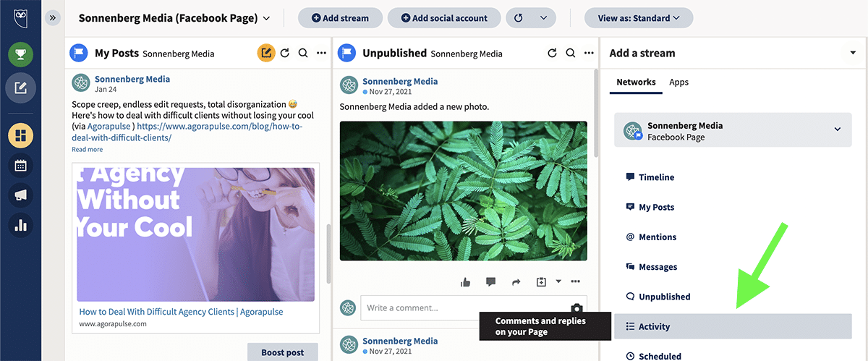
Task: Comment on the fern photo post
Action: click(x=490, y=281)
